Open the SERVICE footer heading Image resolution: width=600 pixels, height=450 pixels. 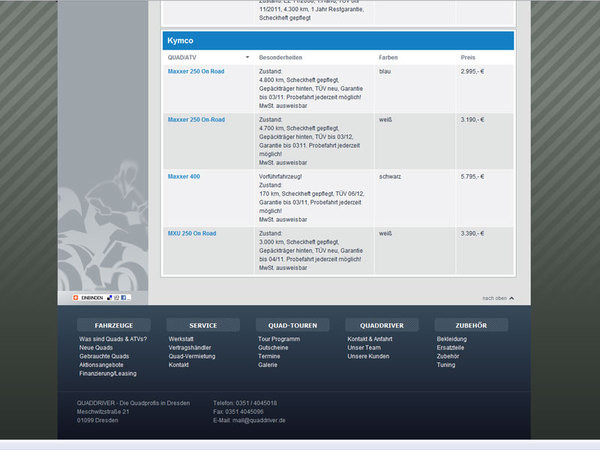(x=203, y=325)
